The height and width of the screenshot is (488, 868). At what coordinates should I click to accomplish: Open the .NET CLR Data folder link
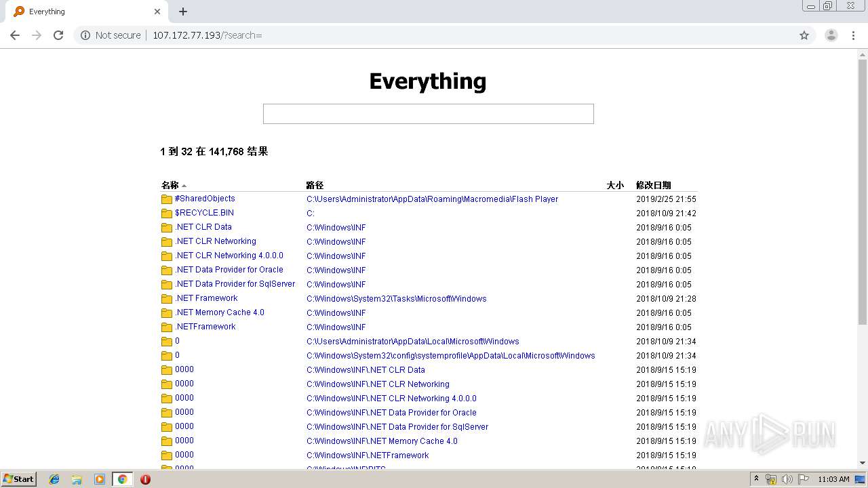[x=203, y=227]
